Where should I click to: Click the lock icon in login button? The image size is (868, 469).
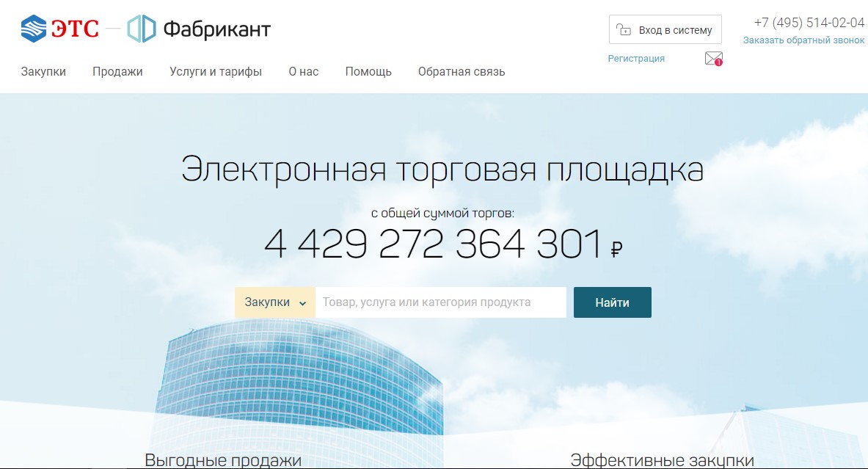click(624, 30)
